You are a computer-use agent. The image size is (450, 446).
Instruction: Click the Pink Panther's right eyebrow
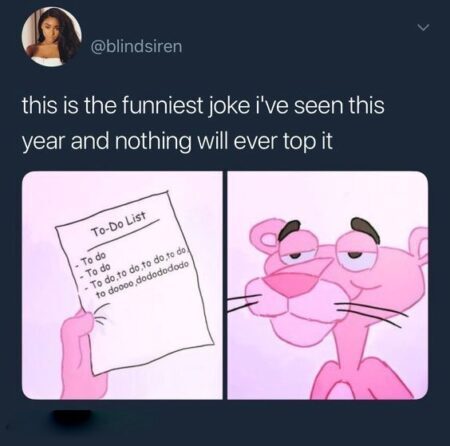[366, 228]
